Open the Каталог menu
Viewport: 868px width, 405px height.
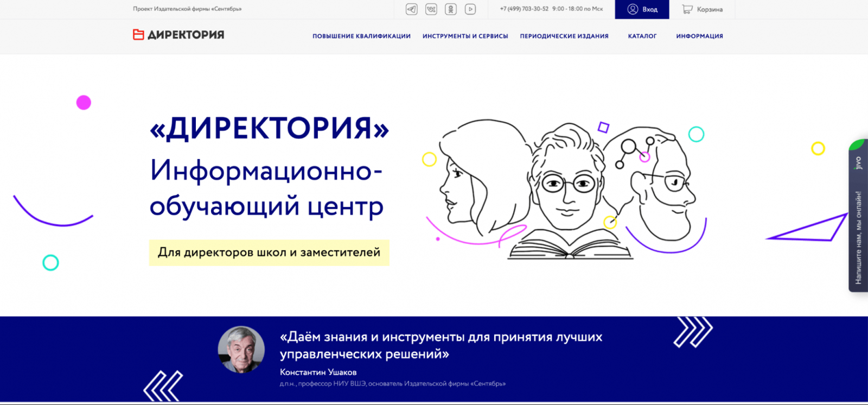tap(642, 36)
